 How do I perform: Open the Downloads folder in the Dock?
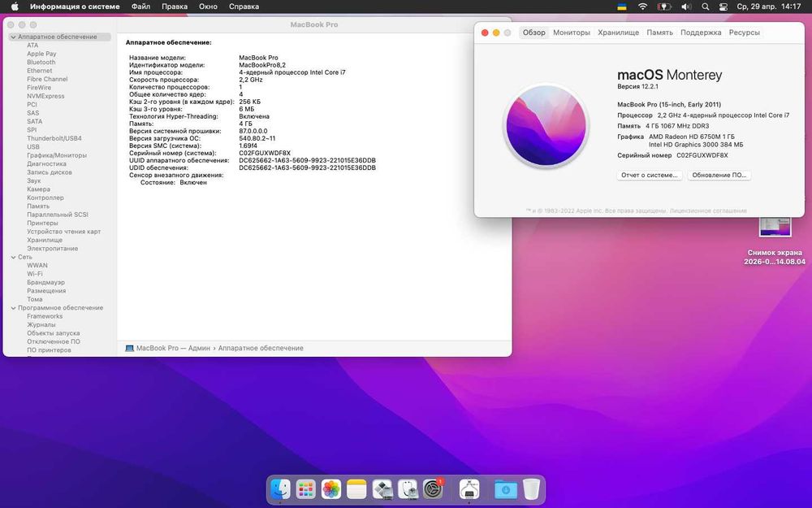point(505,488)
